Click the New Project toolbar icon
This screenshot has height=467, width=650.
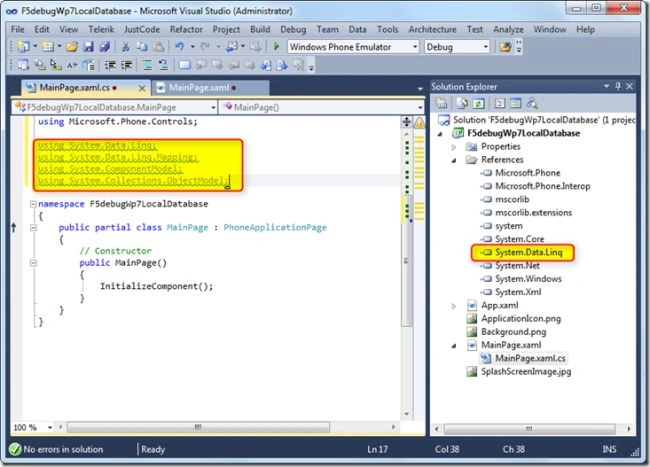coord(23,46)
